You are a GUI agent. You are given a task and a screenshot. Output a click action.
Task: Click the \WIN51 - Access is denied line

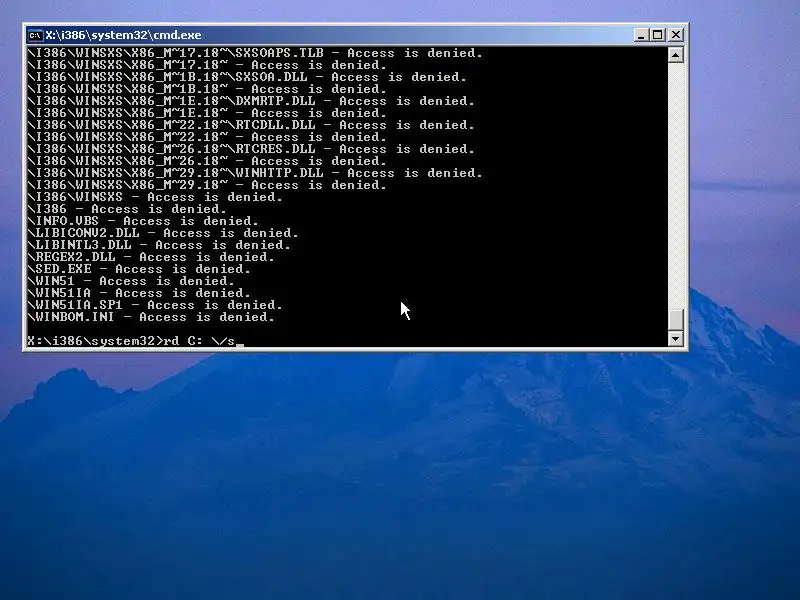(x=131, y=281)
